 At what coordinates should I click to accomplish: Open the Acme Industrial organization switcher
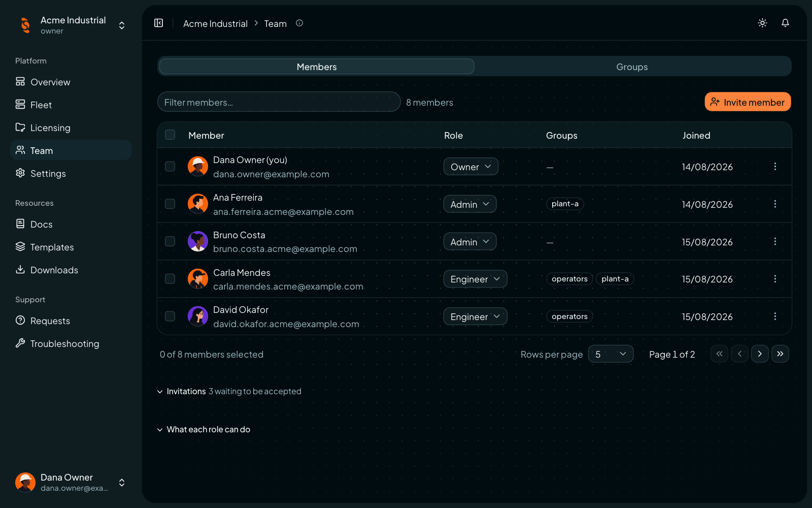pyautogui.click(x=71, y=25)
